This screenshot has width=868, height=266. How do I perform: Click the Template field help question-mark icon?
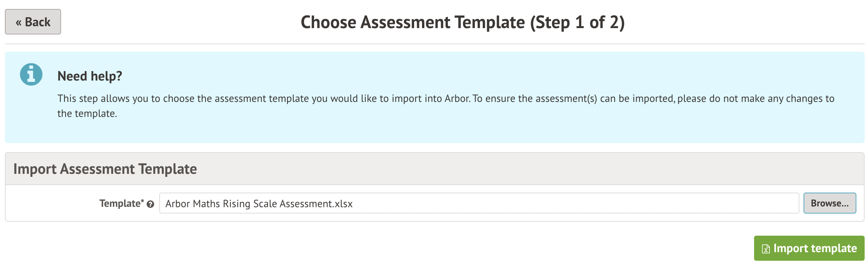(x=151, y=204)
